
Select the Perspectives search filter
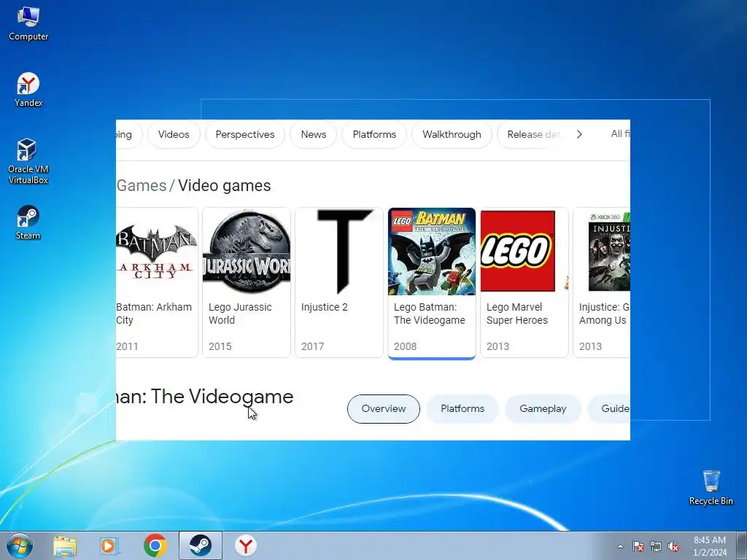tap(245, 134)
